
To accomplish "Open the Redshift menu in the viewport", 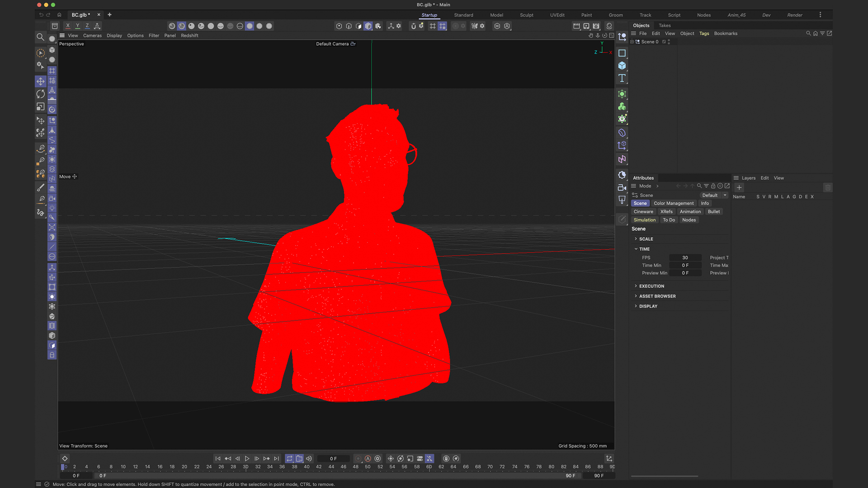I will click(189, 35).
